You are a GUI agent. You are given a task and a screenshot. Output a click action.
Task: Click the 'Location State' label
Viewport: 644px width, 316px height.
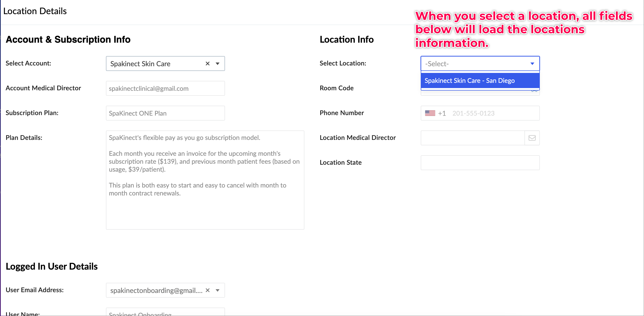pyautogui.click(x=341, y=162)
